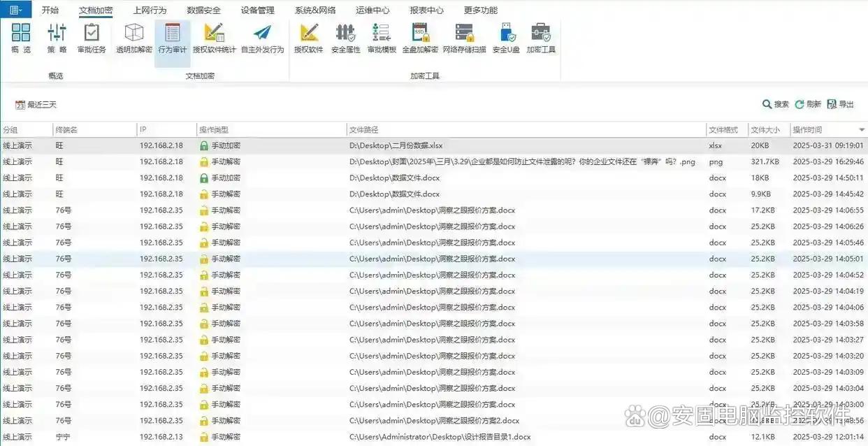The height and width of the screenshot is (446, 868).
Task: Sort by the 终端名 column header
Action: click(x=95, y=130)
